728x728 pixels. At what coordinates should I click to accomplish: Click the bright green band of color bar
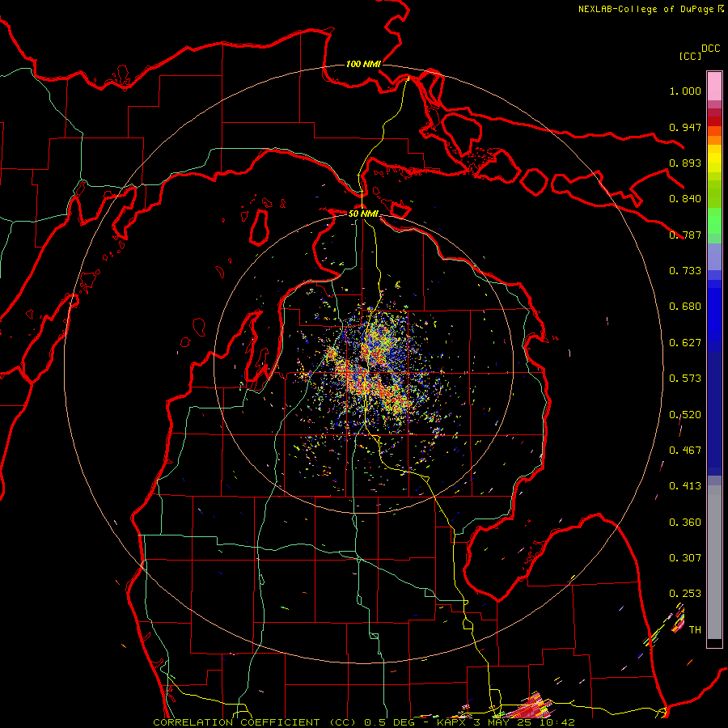714,221
